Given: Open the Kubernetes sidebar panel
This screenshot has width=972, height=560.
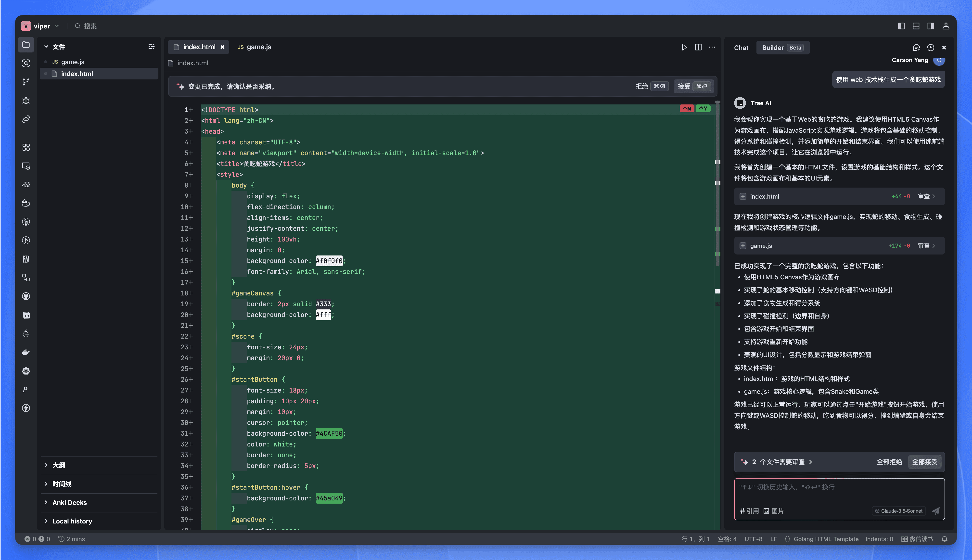Looking at the screenshot, I should click(x=26, y=371).
